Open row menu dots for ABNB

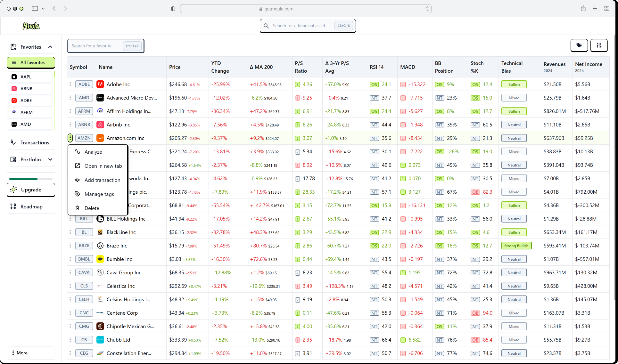coord(70,125)
